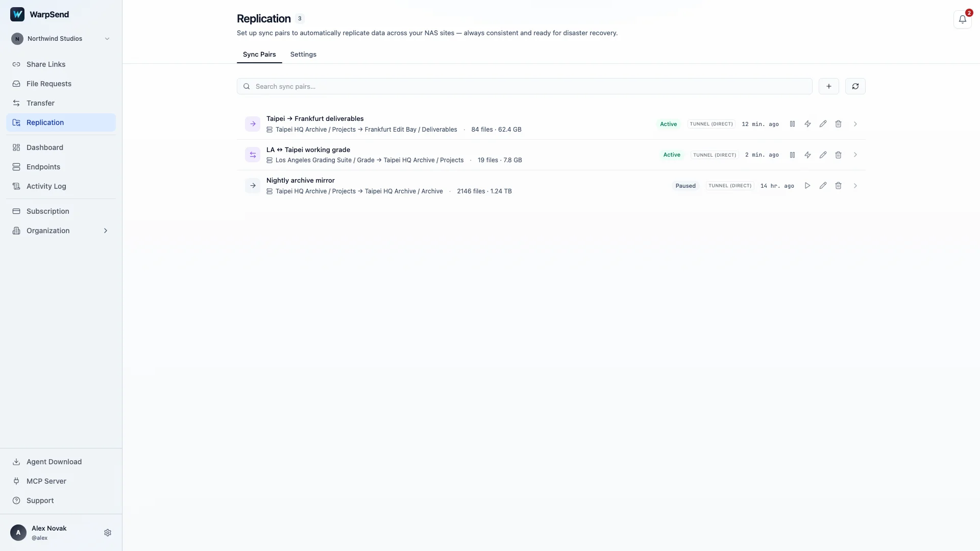The height and width of the screenshot is (551, 980).
Task: Expand the LA ↔ Taipei working grade chevron
Action: 855,155
